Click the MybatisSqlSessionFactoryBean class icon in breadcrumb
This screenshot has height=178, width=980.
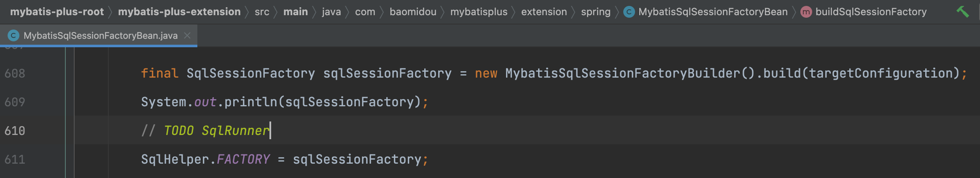coord(629,12)
